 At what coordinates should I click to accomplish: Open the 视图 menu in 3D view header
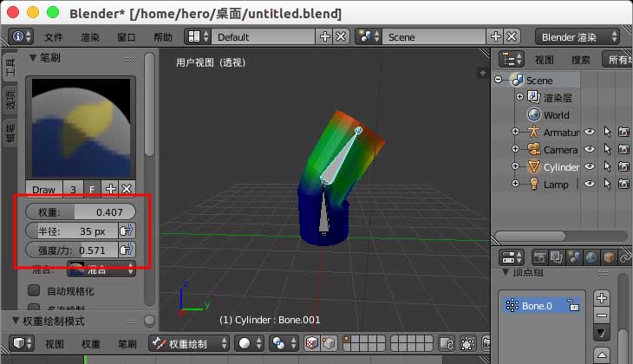click(54, 344)
